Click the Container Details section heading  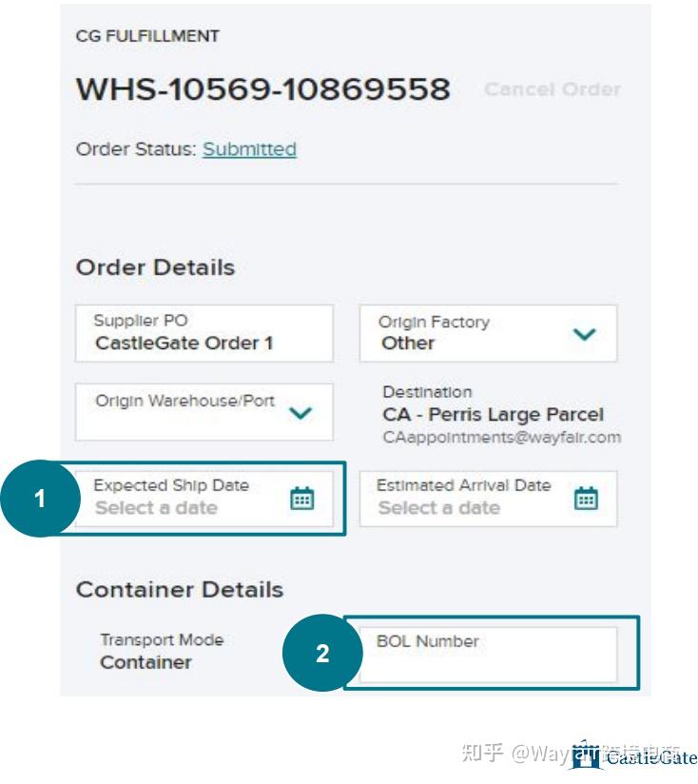point(179,590)
